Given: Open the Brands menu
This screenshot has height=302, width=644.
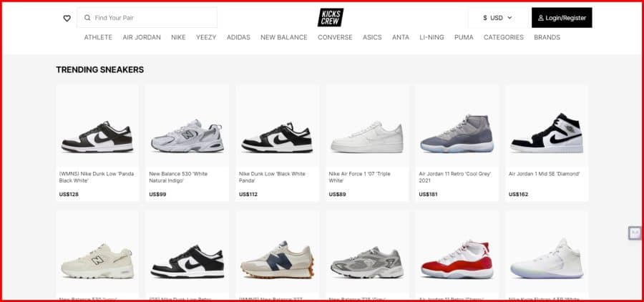Looking at the screenshot, I should click(x=547, y=37).
